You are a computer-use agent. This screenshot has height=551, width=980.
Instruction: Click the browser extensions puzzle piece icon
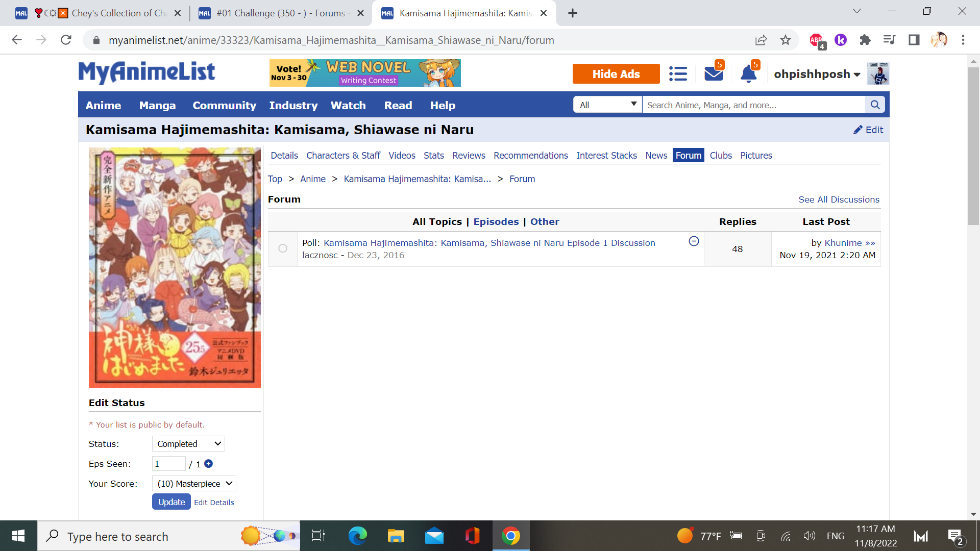pos(864,40)
